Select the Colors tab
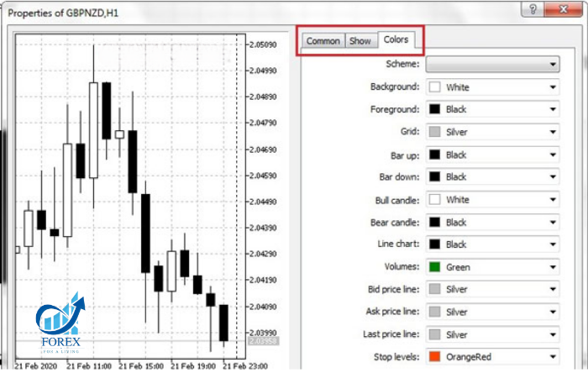 (x=396, y=39)
